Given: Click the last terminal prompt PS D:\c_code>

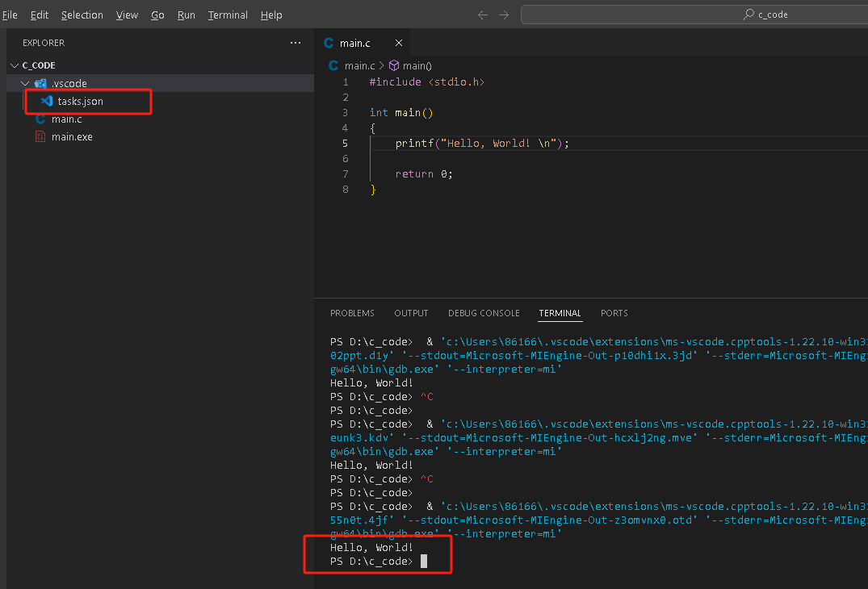Looking at the screenshot, I should point(371,562).
